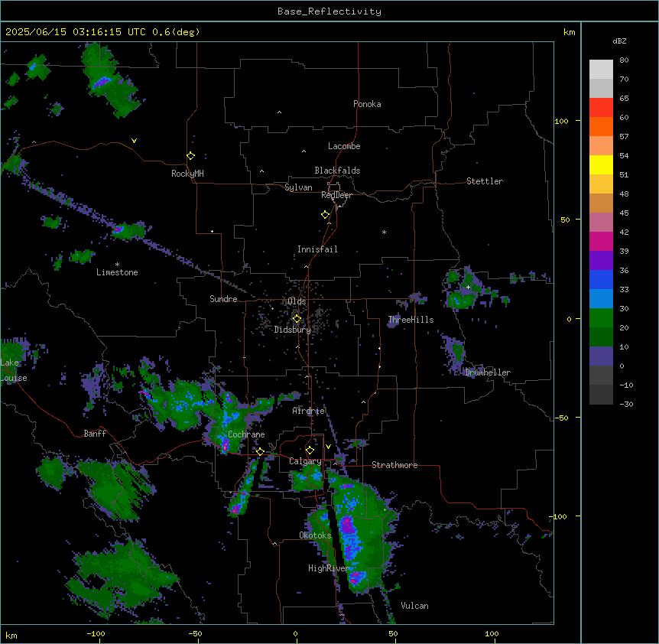Click the Drumheller label
The width and height of the screenshot is (659, 644).
point(488,372)
